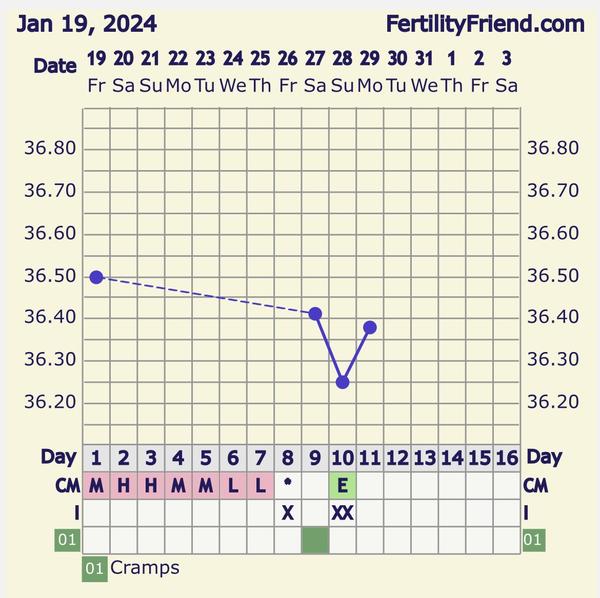Click the dot marker in CM row Day 8
This screenshot has height=598, width=600.
click(288, 484)
